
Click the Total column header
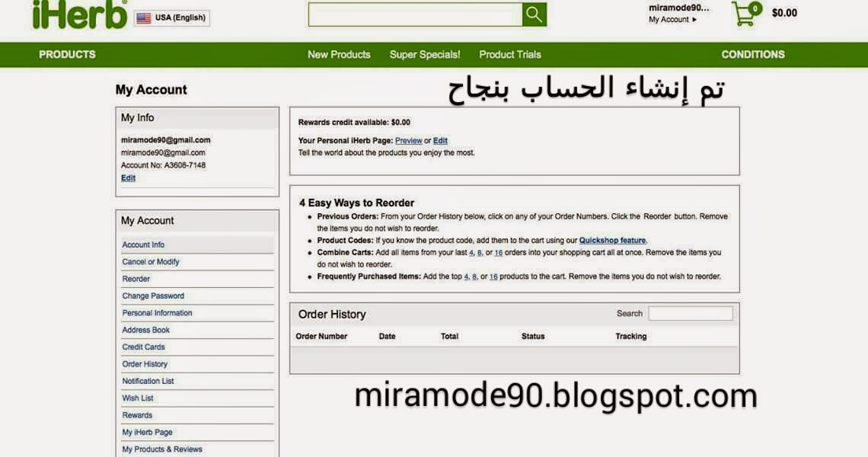coord(449,336)
